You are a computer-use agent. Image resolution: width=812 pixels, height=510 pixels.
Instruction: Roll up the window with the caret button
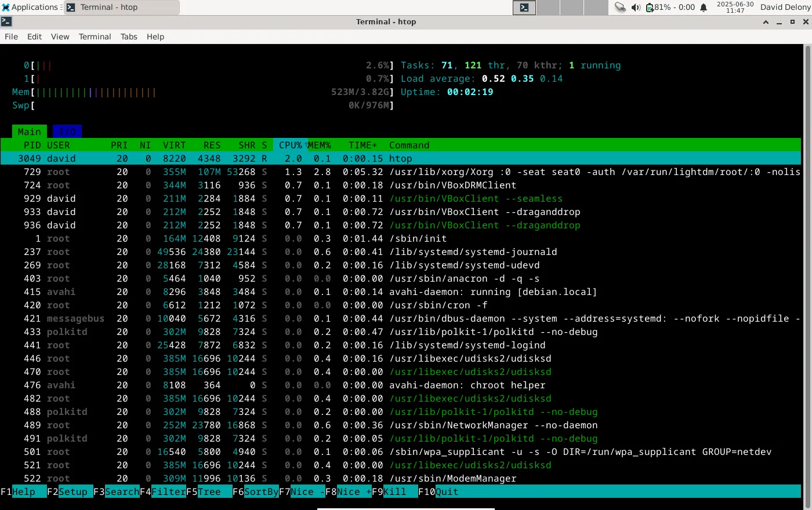[x=766, y=22]
